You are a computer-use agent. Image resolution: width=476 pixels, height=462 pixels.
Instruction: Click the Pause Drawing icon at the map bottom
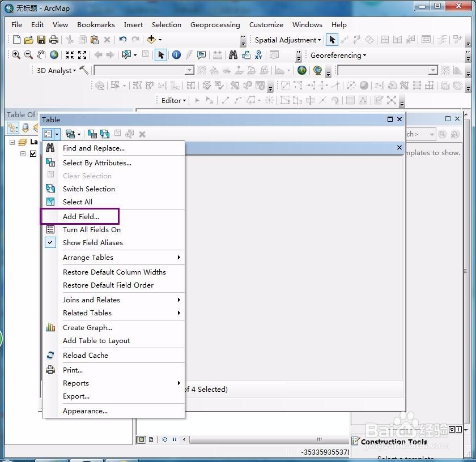tap(175, 439)
